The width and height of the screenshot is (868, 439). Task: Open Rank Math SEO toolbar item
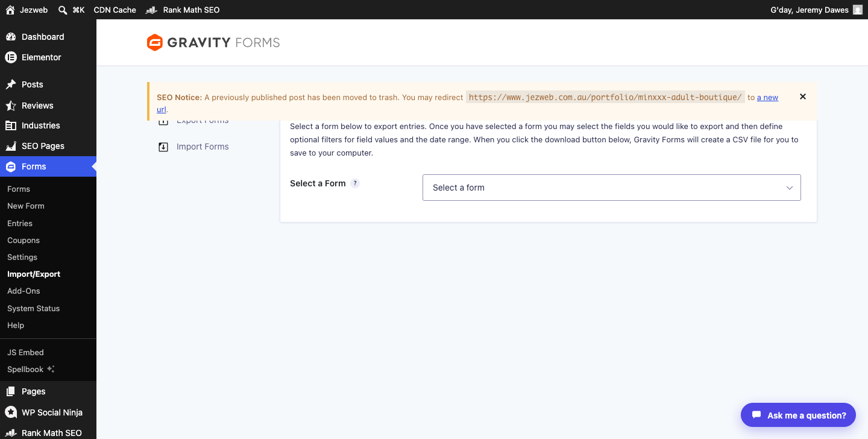pos(183,10)
